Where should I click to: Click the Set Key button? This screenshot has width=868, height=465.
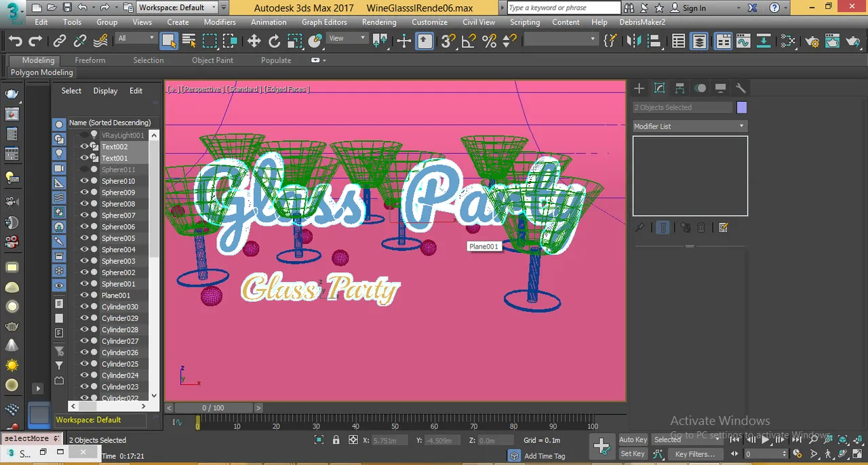[633, 453]
